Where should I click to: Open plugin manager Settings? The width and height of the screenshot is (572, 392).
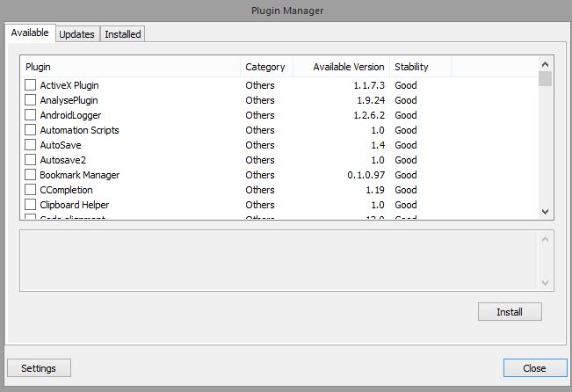[39, 368]
